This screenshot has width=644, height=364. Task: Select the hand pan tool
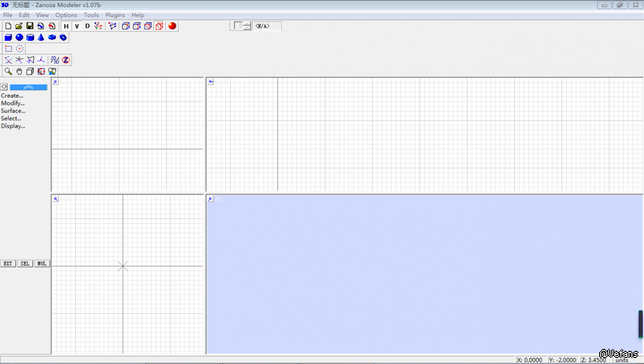19,71
